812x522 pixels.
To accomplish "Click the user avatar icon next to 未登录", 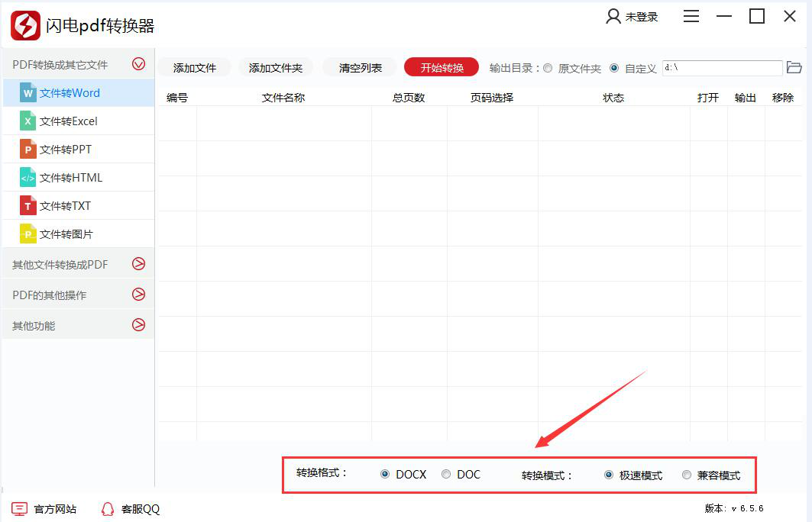I will [x=613, y=17].
